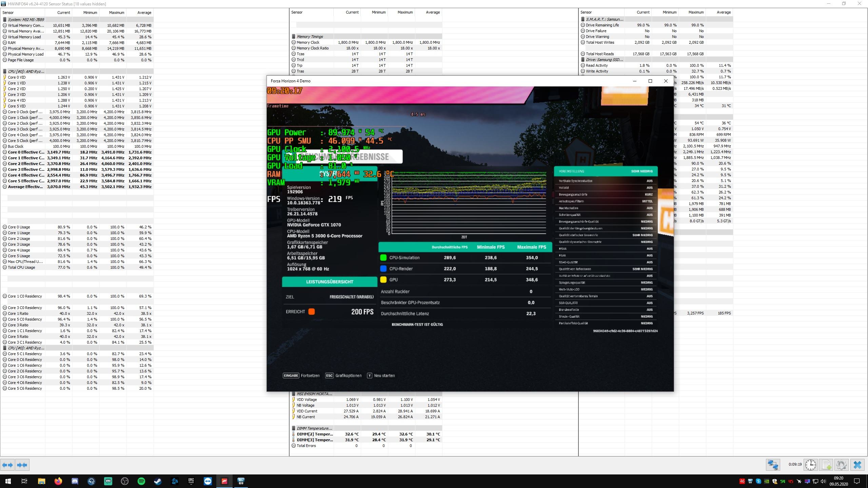Select the Total Host Writes row
The height and width of the screenshot is (488, 868).
(656, 42)
